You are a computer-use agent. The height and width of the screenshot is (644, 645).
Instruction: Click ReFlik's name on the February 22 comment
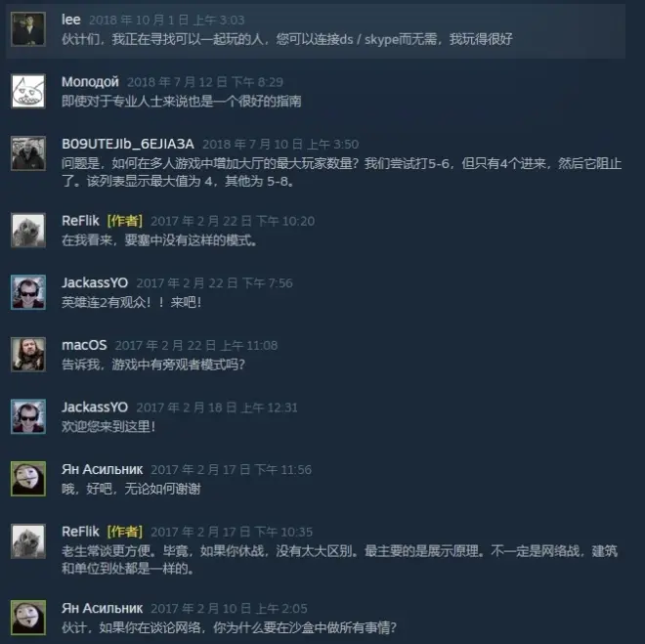click(80, 221)
